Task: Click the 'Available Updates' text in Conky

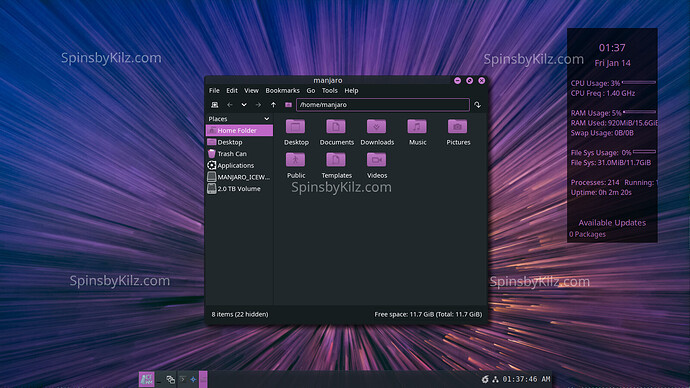Action: pyautogui.click(x=612, y=223)
